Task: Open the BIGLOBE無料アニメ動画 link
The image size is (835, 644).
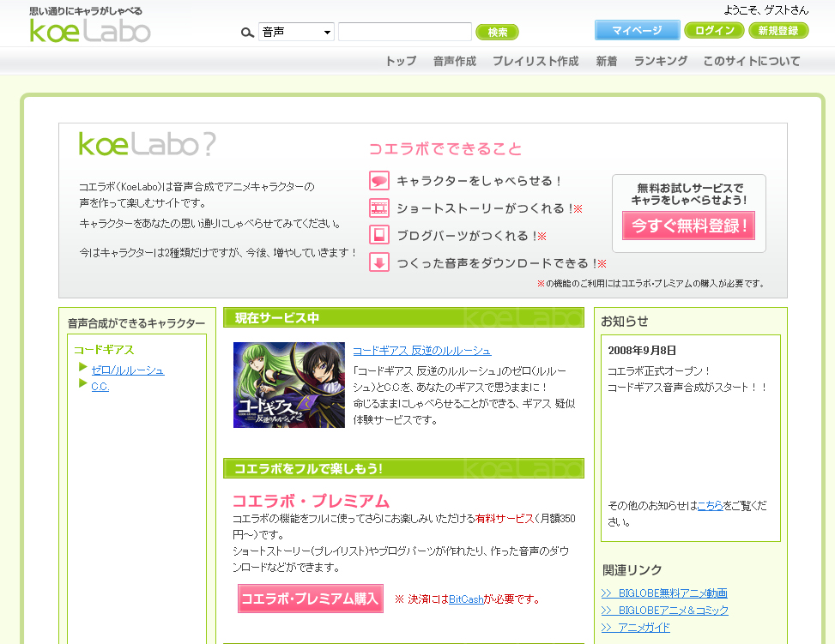Action: [x=664, y=593]
